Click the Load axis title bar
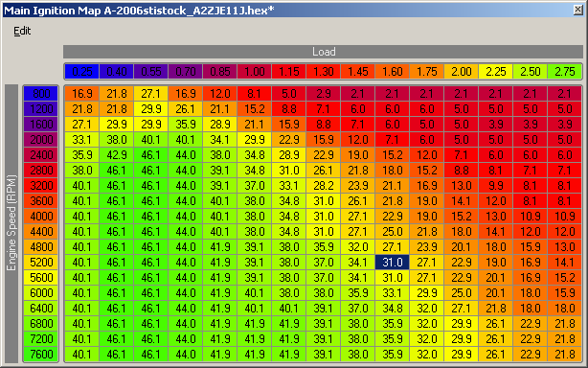 324,52
